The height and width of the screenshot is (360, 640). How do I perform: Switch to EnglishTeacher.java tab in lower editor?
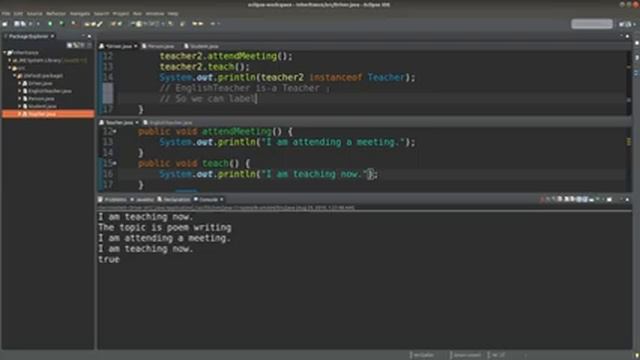(167, 122)
